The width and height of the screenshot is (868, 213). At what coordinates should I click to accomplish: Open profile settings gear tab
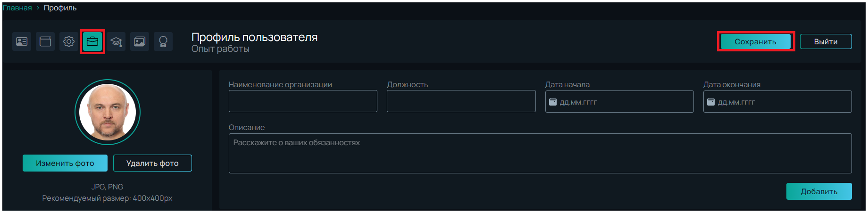[69, 41]
